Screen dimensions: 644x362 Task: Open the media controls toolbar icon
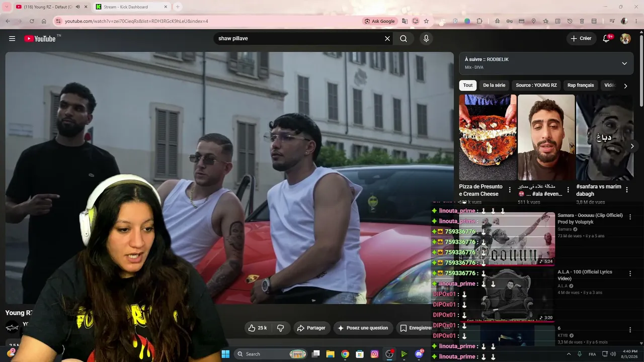(612, 21)
